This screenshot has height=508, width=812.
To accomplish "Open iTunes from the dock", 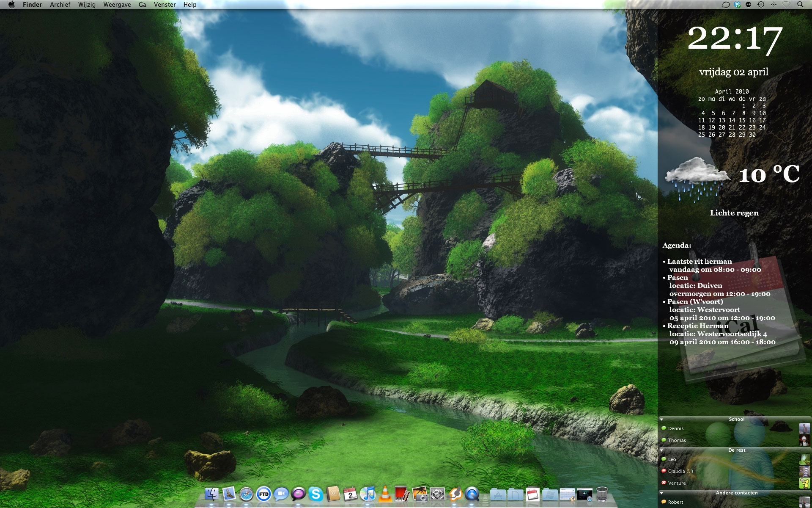I will click(368, 494).
